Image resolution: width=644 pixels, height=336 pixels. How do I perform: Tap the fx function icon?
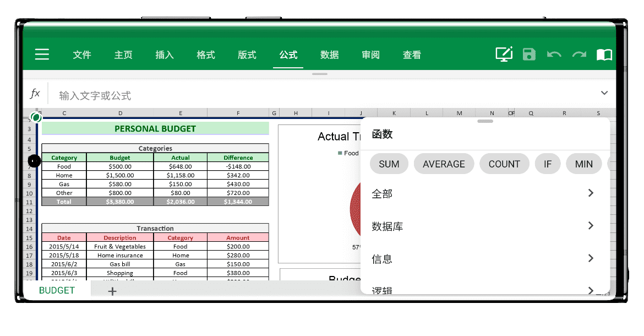point(35,93)
